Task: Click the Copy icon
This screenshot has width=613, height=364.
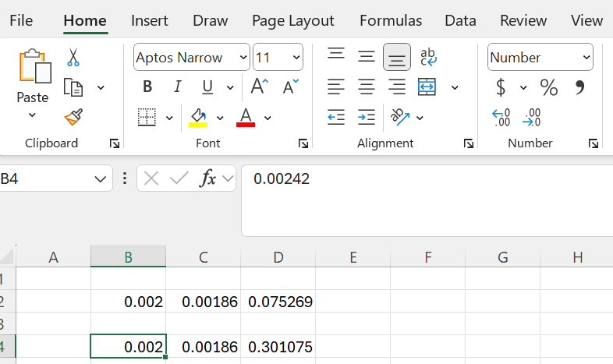Action: pos(73,87)
